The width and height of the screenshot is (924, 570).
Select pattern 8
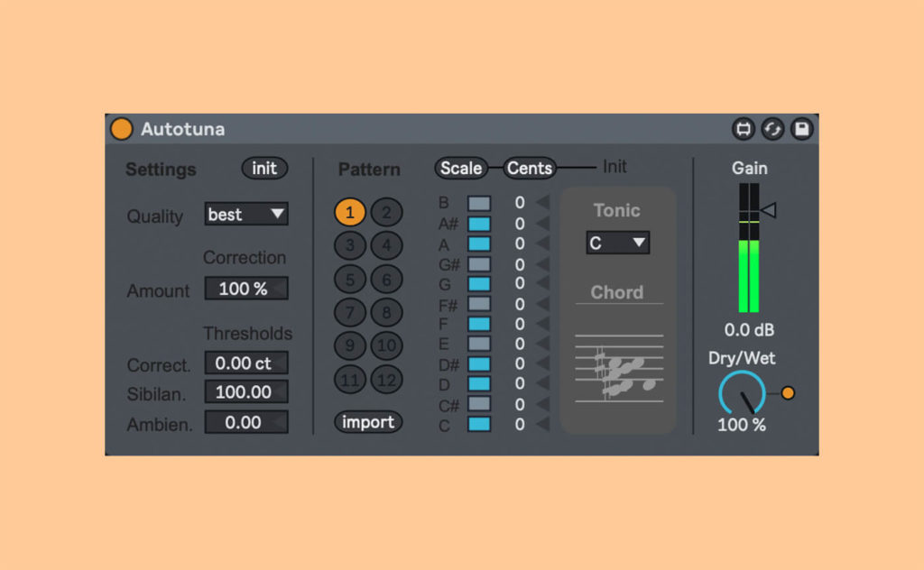click(x=386, y=312)
